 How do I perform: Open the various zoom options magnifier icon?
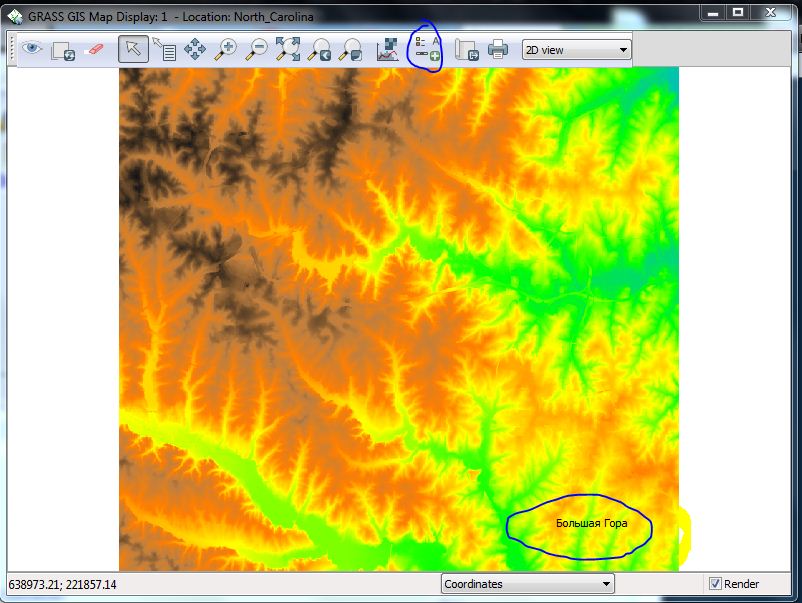pyautogui.click(x=352, y=48)
